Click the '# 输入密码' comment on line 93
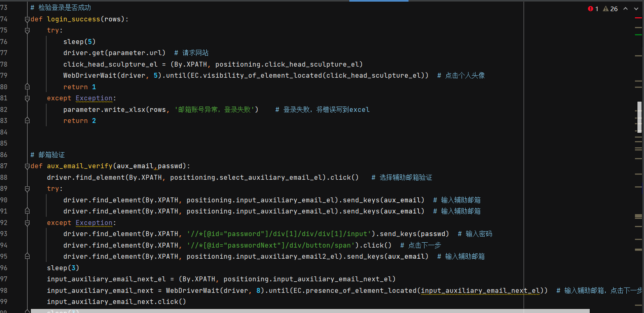This screenshot has width=644, height=313. pos(475,234)
